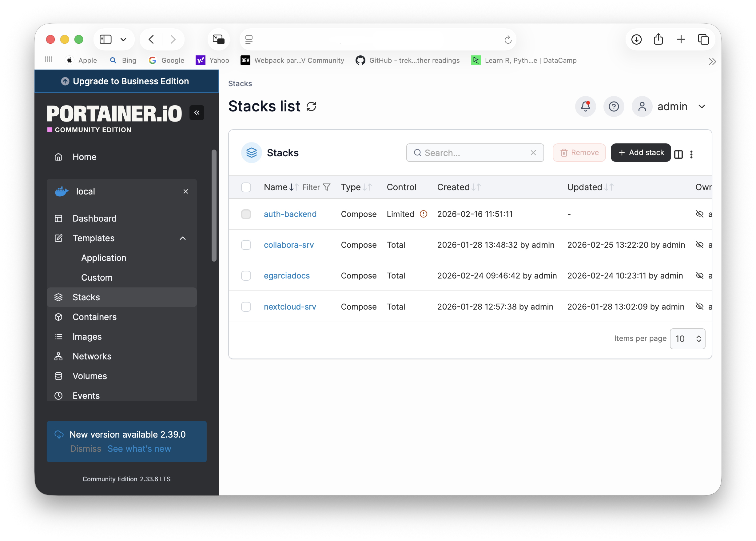Tick the nextcloud-srv row checkbox
Viewport: 756px width, 541px height.
click(246, 307)
